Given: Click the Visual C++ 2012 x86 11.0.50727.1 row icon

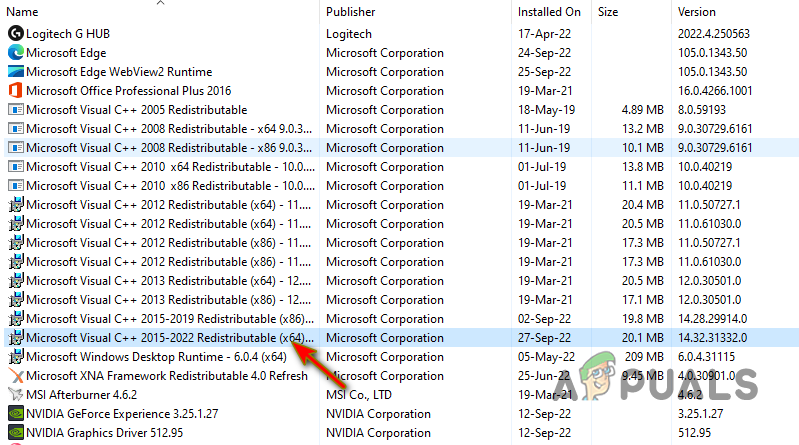Looking at the screenshot, I should pos(16,243).
